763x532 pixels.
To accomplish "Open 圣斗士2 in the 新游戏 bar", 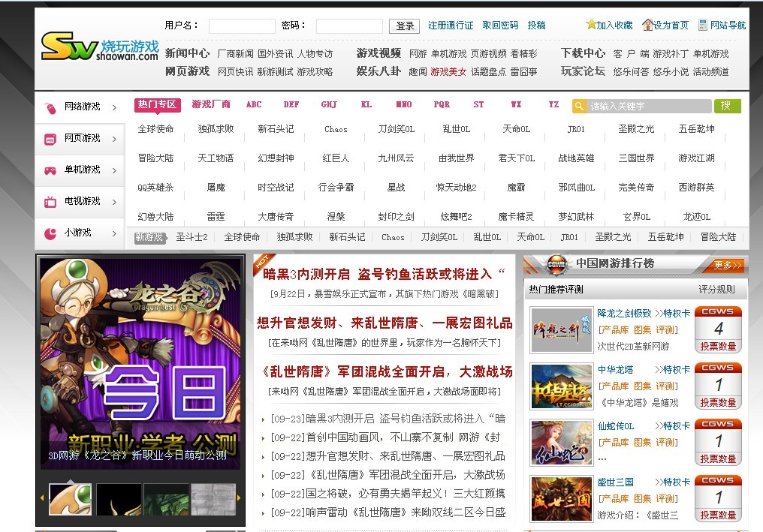I will (x=192, y=237).
